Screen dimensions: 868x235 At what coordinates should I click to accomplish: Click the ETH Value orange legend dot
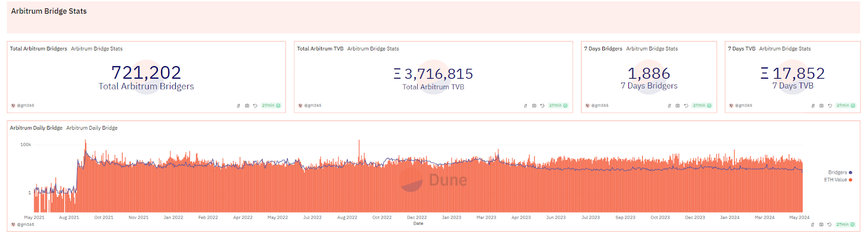tap(851, 180)
